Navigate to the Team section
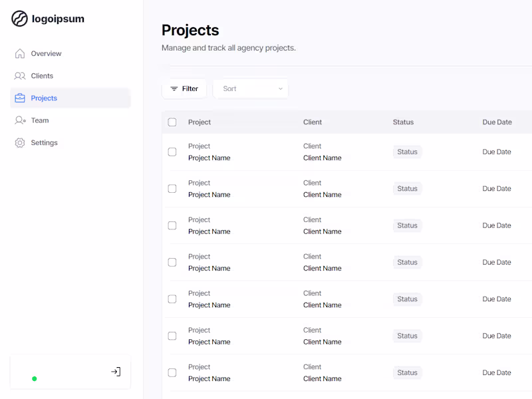The height and width of the screenshot is (399, 532). point(40,120)
